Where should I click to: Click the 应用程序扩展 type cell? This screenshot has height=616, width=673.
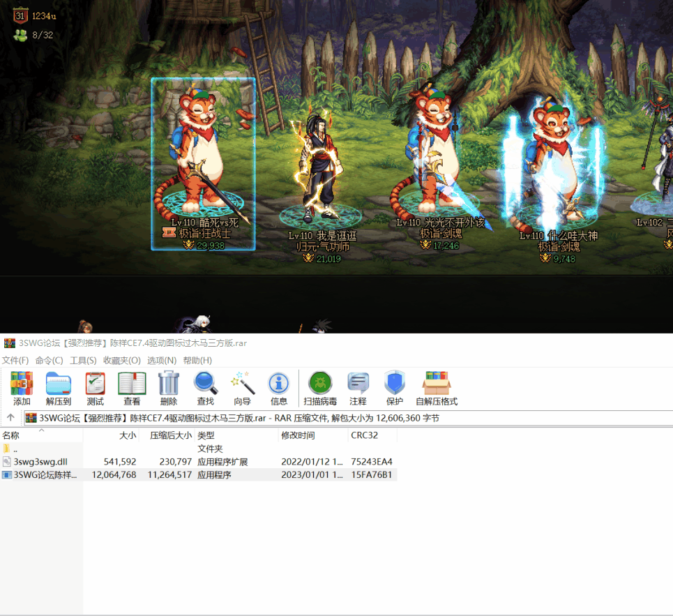coord(222,462)
